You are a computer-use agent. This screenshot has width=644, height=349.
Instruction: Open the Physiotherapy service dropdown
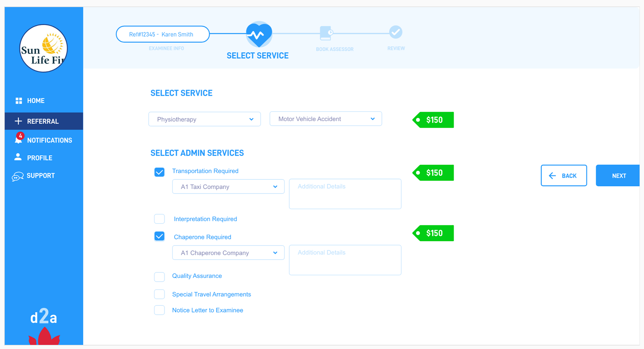click(204, 119)
